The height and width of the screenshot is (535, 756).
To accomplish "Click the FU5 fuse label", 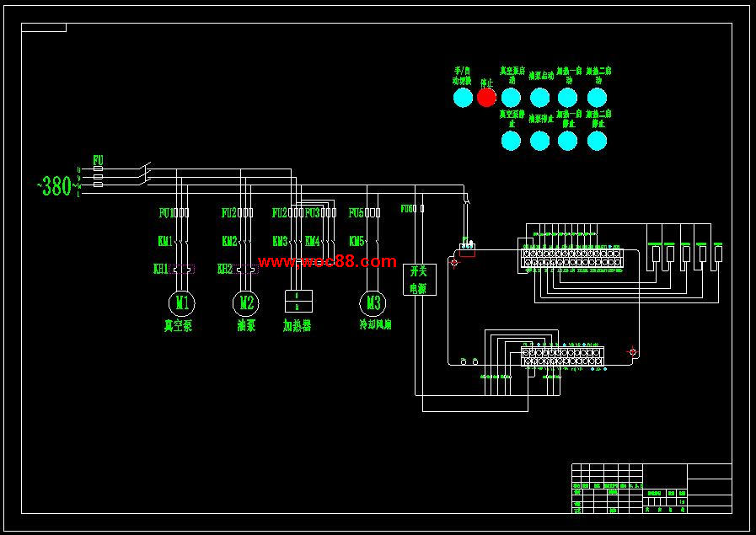I will [357, 212].
